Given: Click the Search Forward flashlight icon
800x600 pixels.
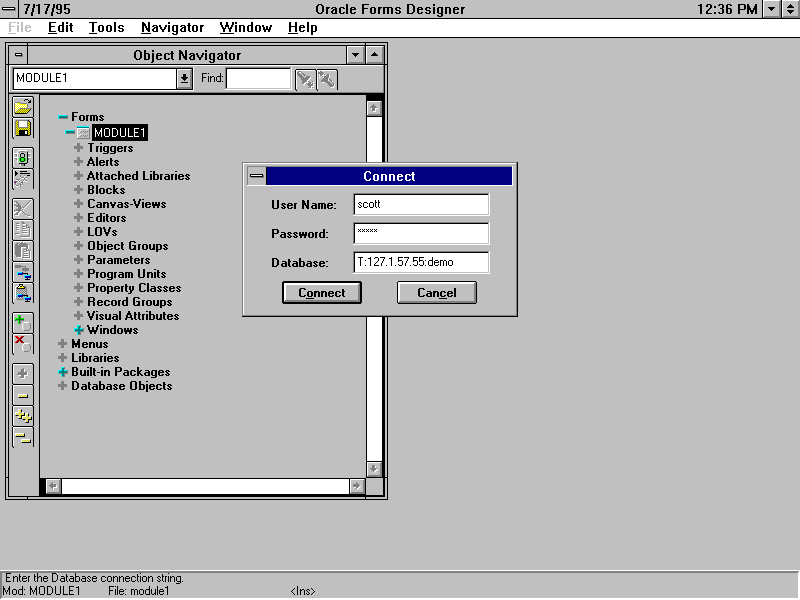Looking at the screenshot, I should (305, 79).
